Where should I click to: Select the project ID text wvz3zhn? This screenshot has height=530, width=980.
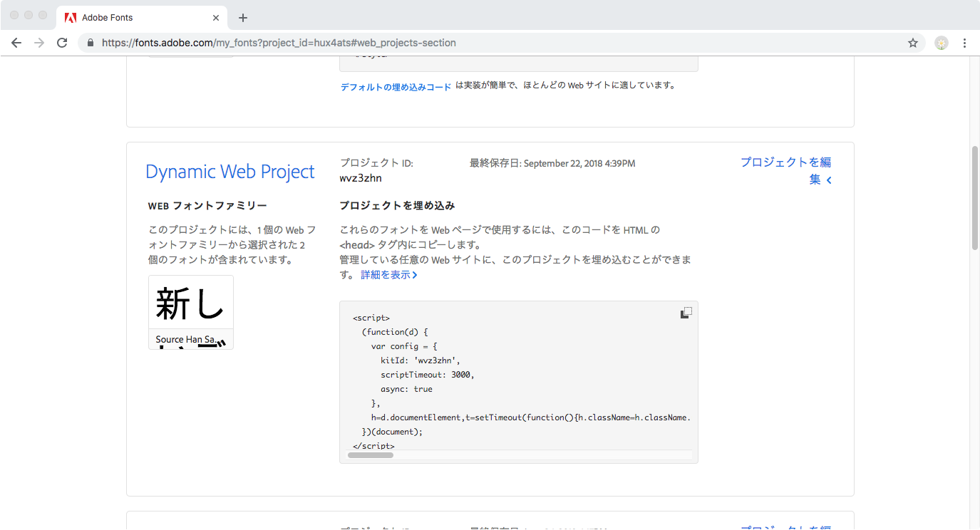(x=361, y=178)
